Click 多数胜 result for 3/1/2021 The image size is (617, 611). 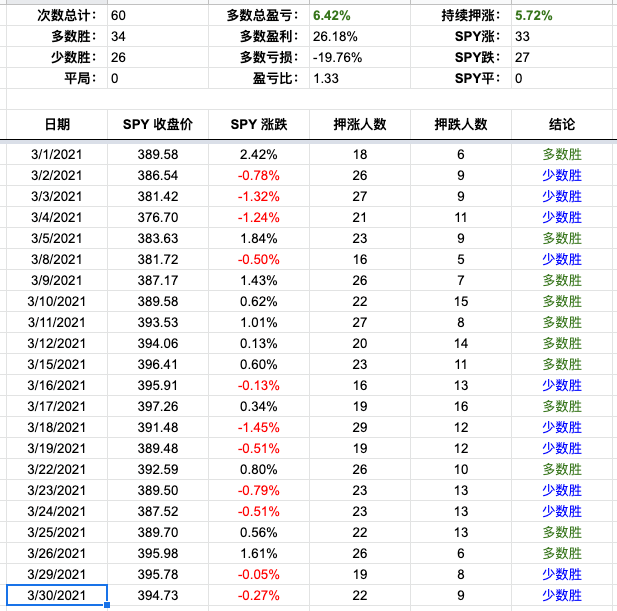tap(562, 154)
